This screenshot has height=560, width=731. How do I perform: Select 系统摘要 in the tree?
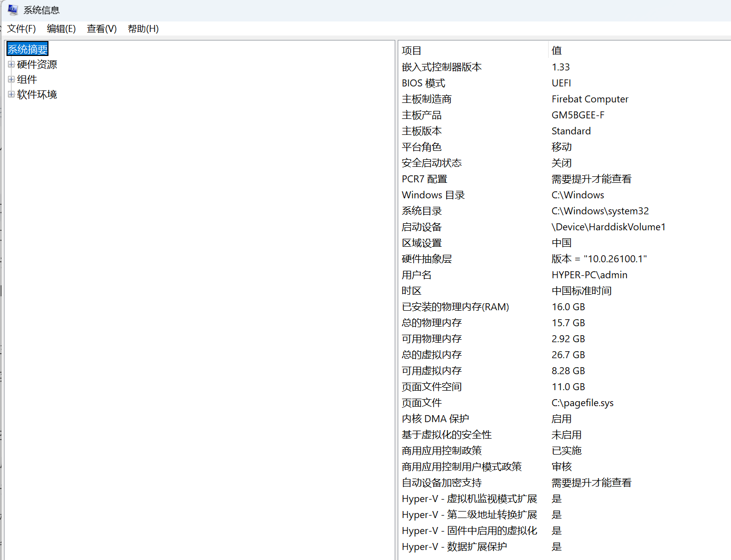[x=27, y=49]
